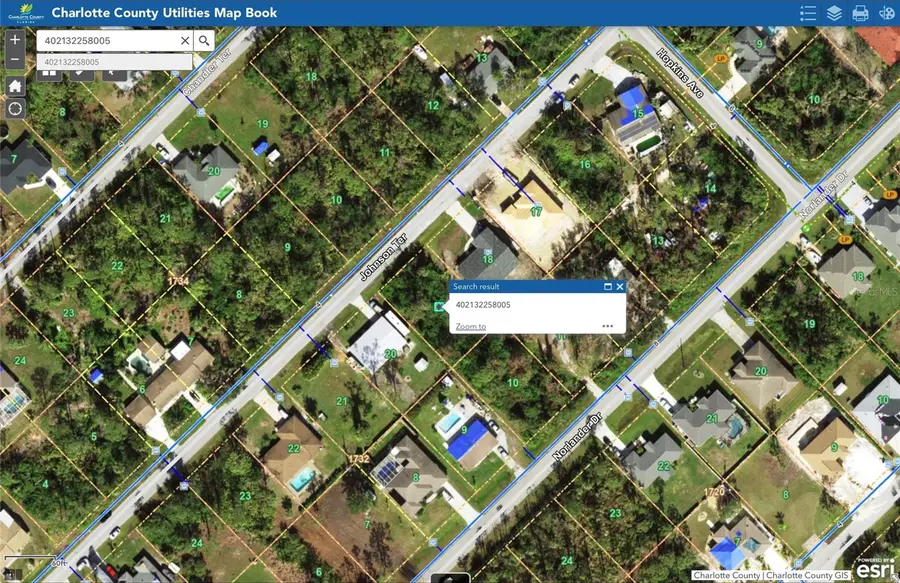Run the search with the magnifier icon
This screenshot has height=583, width=900.
(x=204, y=41)
